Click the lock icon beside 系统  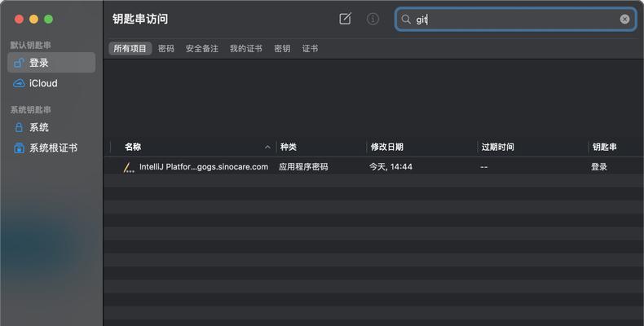point(19,127)
